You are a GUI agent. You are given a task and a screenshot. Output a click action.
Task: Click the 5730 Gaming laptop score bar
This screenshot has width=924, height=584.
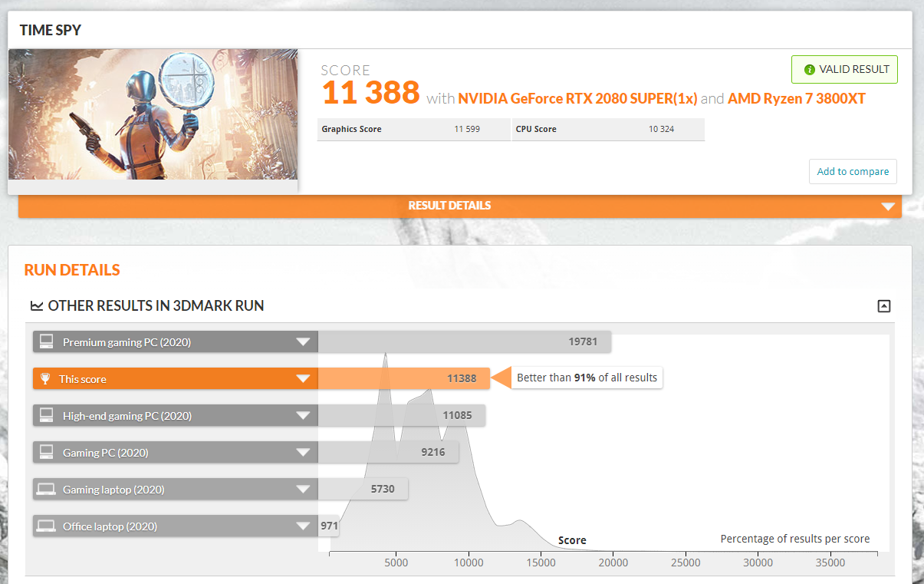[x=363, y=490]
